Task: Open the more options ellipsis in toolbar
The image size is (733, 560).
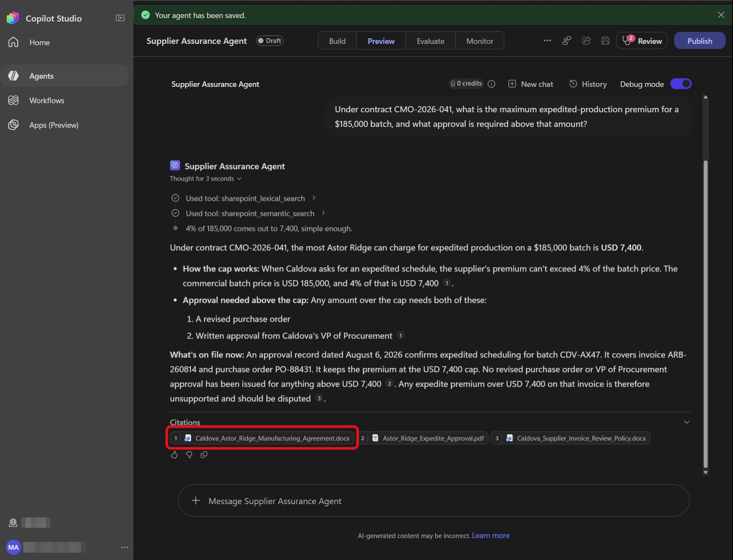Action: pos(547,40)
